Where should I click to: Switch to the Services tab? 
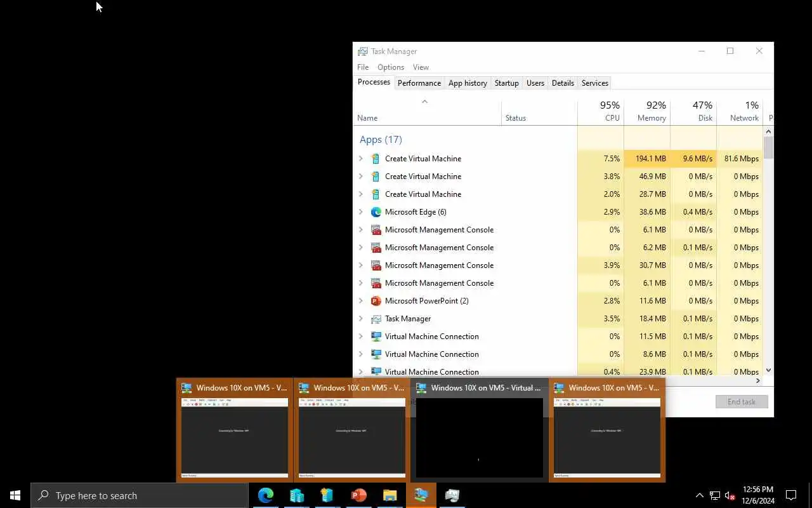[x=595, y=83]
